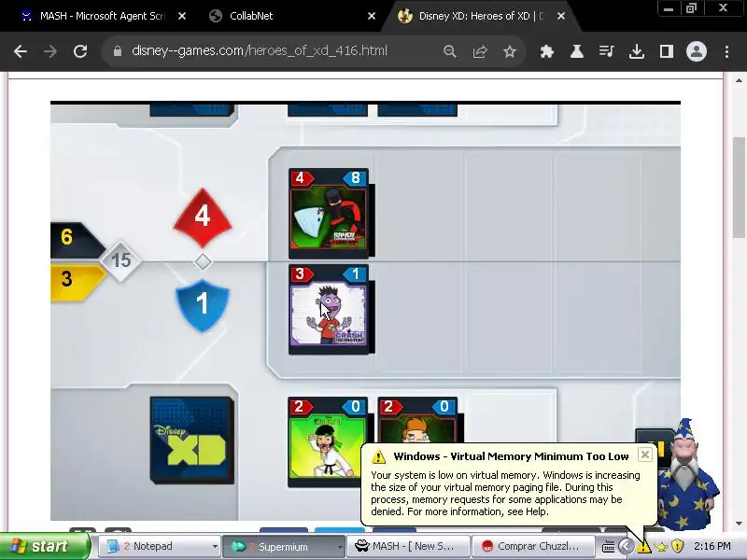Select the Crash card with 3/1 stats

point(329,309)
